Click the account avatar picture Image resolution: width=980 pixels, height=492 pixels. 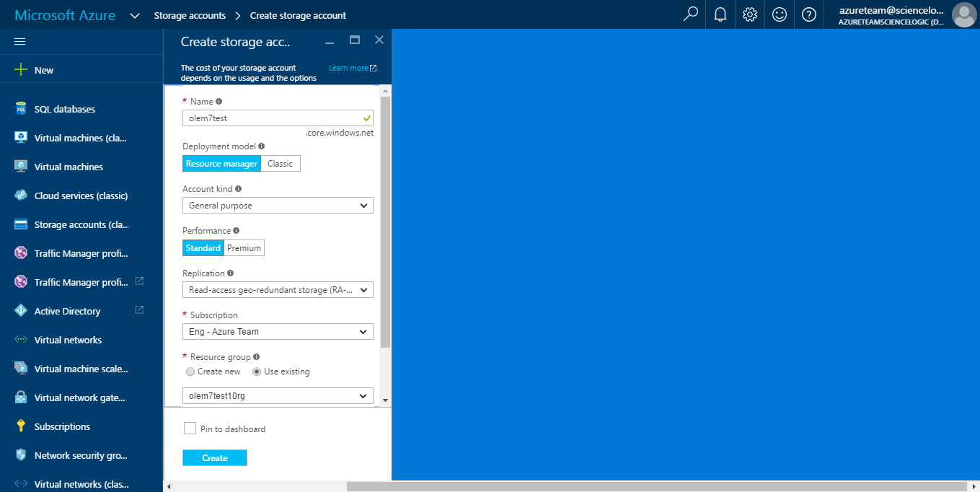click(964, 14)
